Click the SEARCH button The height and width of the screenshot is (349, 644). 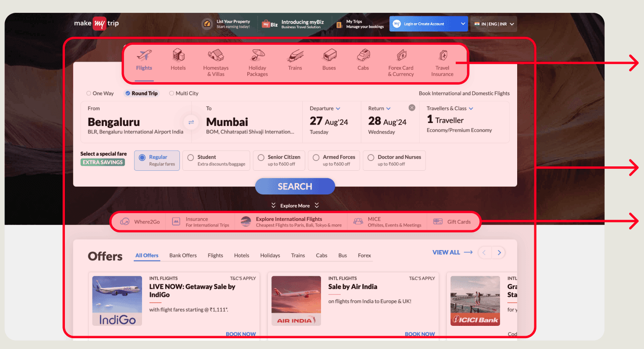pyautogui.click(x=295, y=187)
